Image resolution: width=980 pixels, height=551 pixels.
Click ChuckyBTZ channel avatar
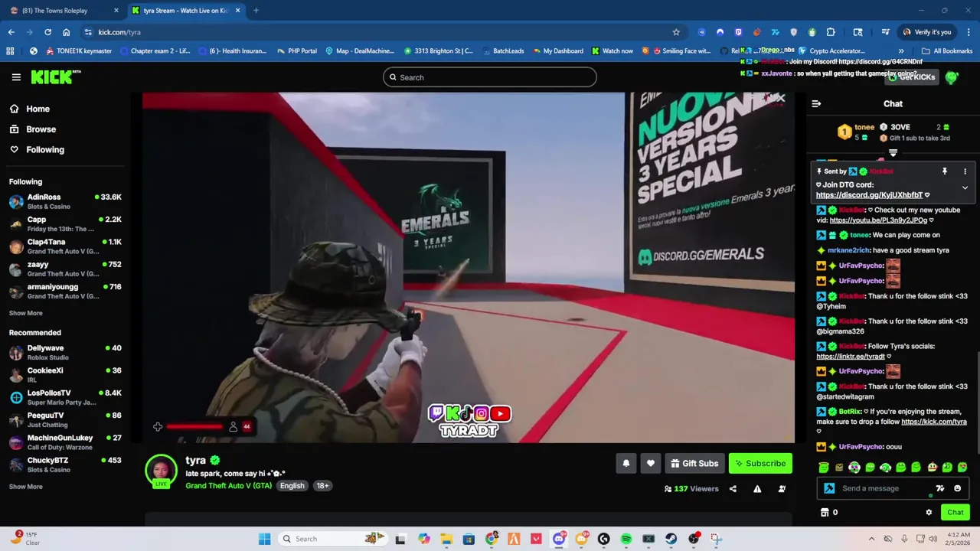pyautogui.click(x=16, y=465)
